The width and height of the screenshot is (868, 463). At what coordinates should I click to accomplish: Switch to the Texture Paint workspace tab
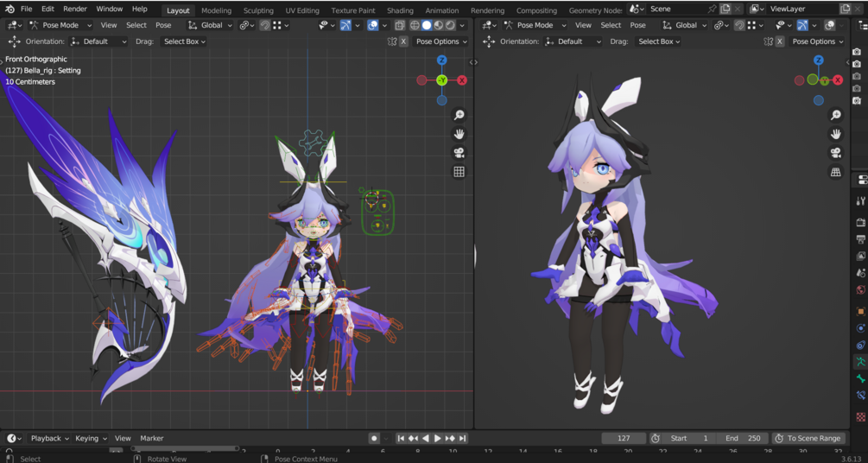coord(352,10)
